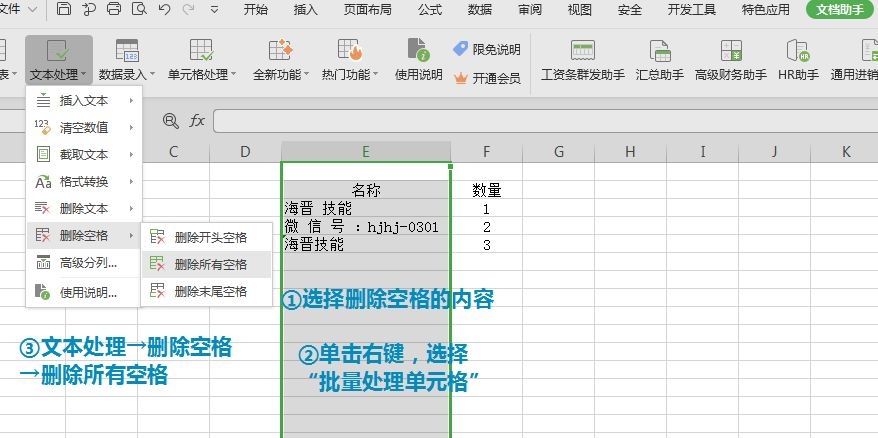Open the 单元格处理 ribbon icon

[201, 50]
